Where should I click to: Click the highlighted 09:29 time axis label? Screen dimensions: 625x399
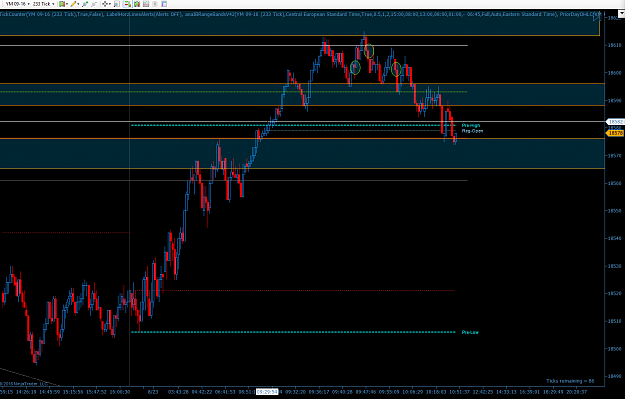click(267, 392)
